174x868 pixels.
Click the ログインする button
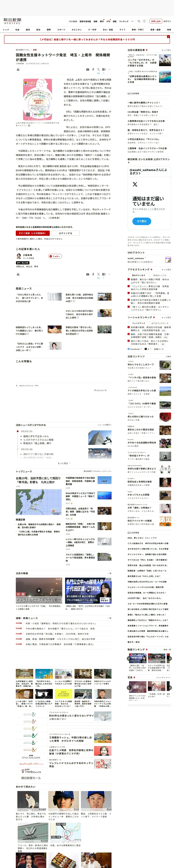pos(66,233)
